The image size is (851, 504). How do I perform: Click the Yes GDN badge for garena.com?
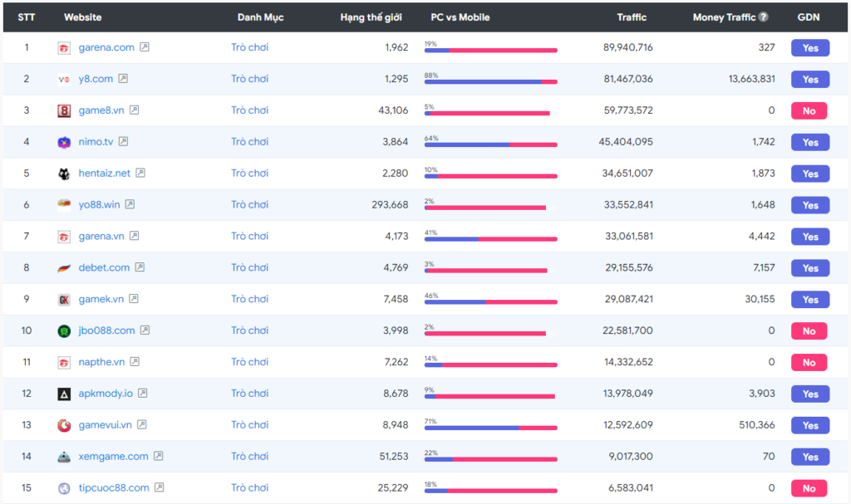coord(809,48)
